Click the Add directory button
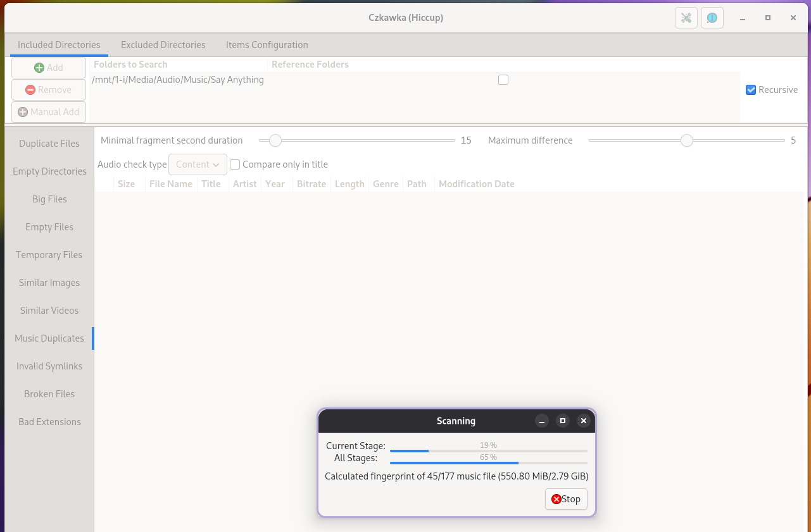The width and height of the screenshot is (811, 532). click(x=49, y=68)
